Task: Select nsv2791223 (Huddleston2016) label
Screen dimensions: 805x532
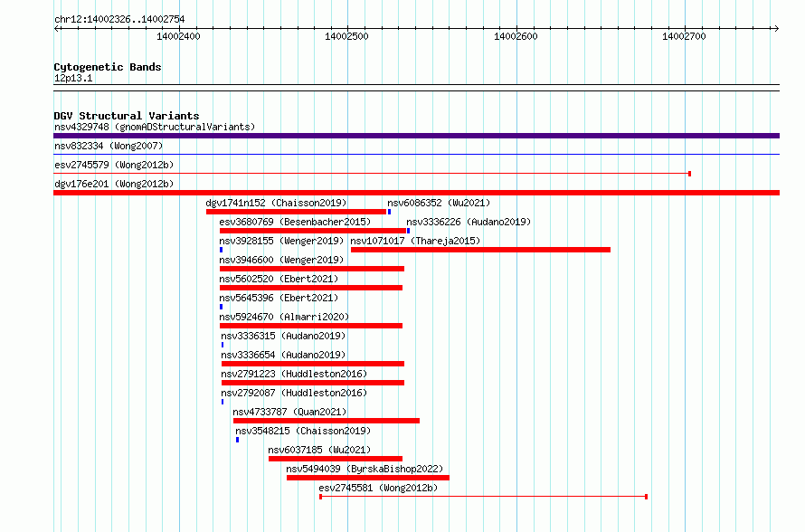Action: pyautogui.click(x=294, y=374)
